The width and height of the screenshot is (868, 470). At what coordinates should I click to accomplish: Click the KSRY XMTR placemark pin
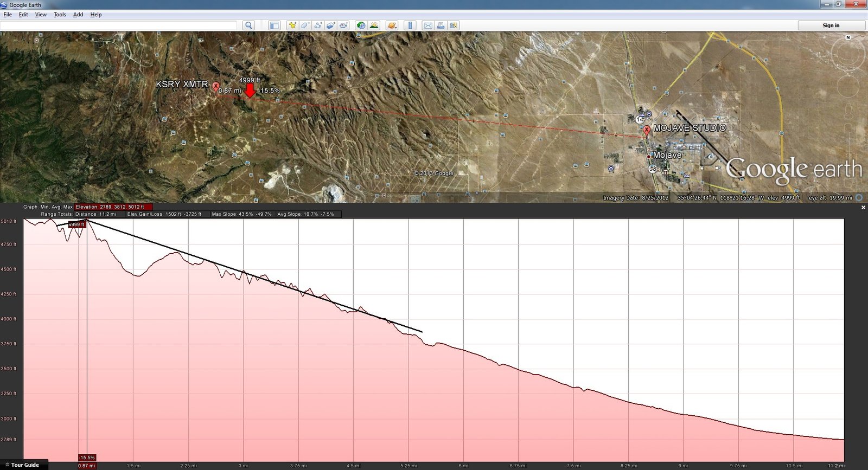215,87
